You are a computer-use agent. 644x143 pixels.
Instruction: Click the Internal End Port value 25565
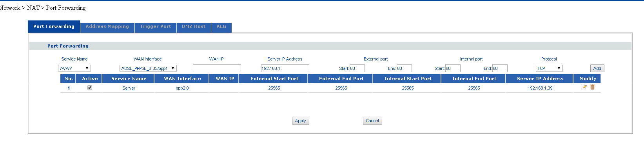pos(474,88)
